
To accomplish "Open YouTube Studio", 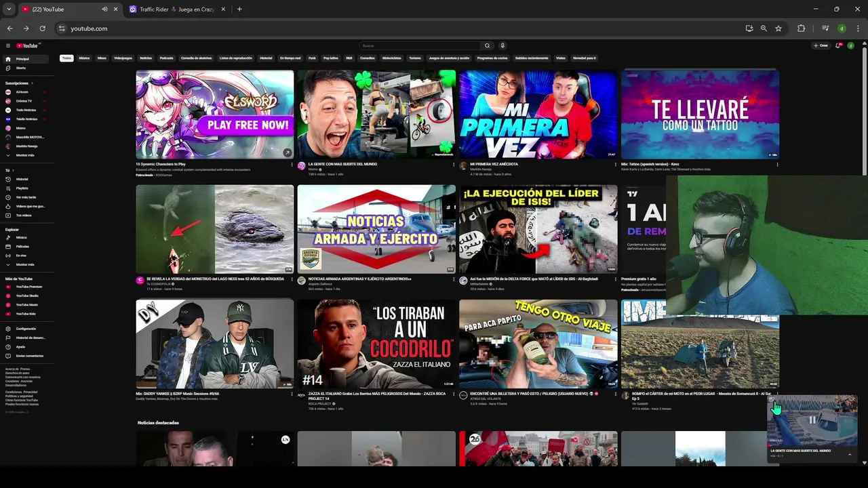I will point(26,296).
